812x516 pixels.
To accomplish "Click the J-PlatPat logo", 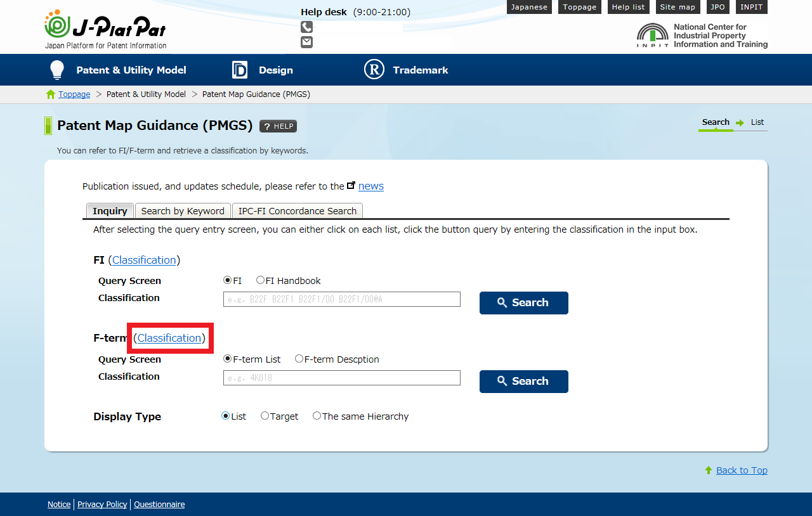I will [105, 29].
